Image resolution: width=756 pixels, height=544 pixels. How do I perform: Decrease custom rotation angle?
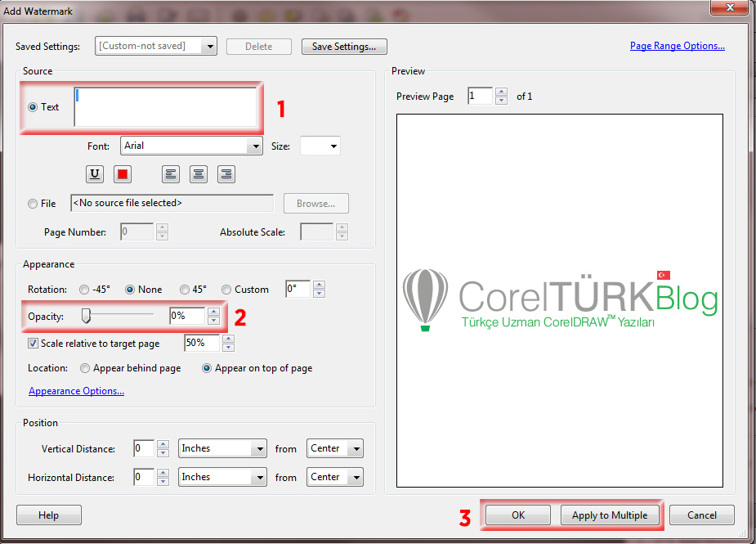[320, 294]
